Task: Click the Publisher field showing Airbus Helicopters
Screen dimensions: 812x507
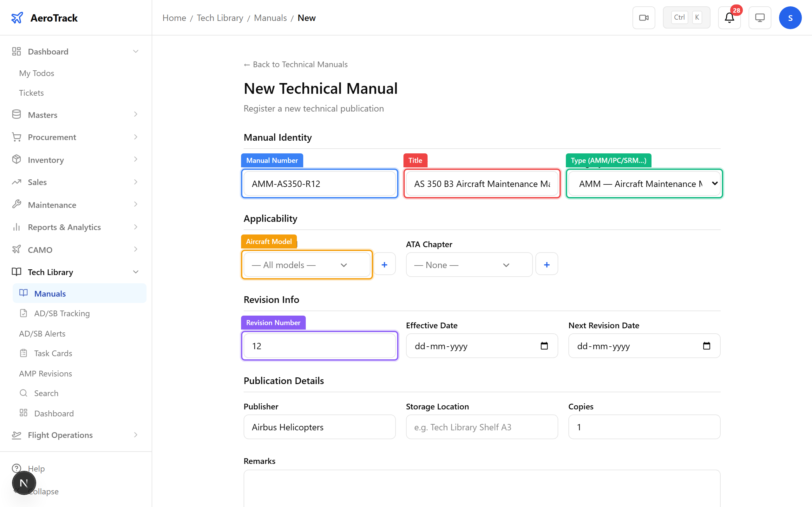Action: coord(319,427)
